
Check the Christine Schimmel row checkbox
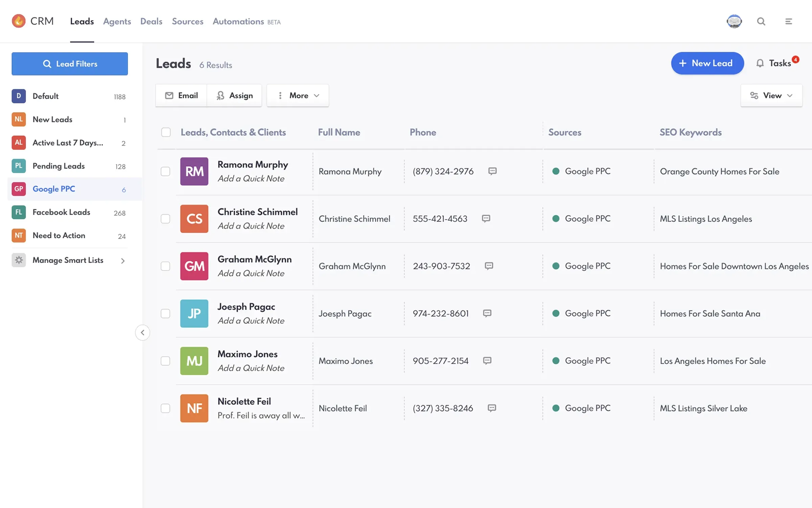click(x=165, y=219)
